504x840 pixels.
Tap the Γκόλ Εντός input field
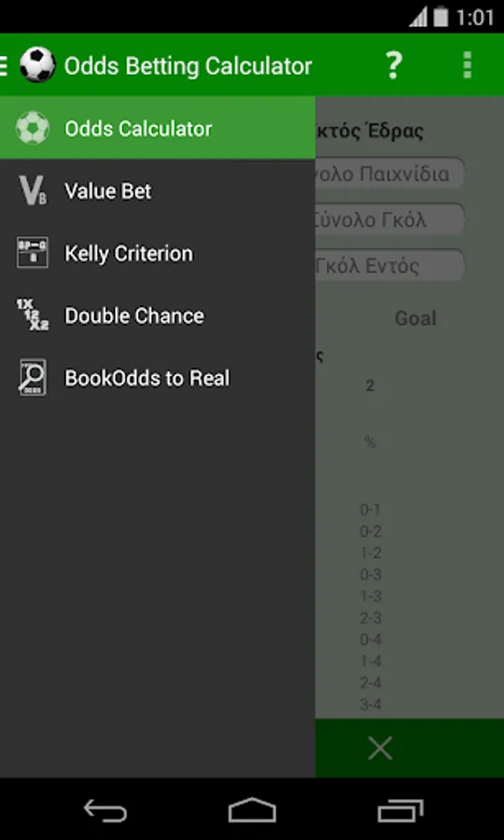[389, 266]
